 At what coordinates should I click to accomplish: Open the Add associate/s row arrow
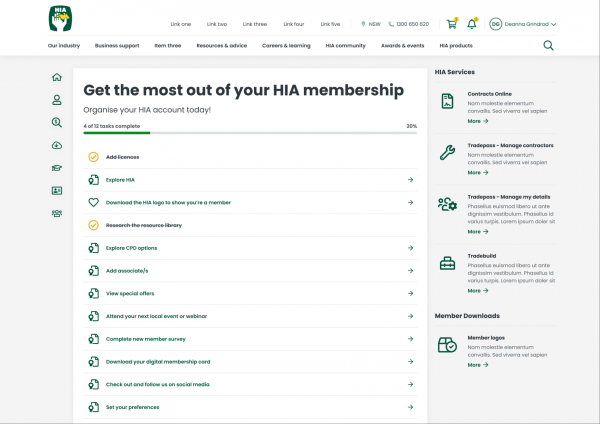click(410, 271)
